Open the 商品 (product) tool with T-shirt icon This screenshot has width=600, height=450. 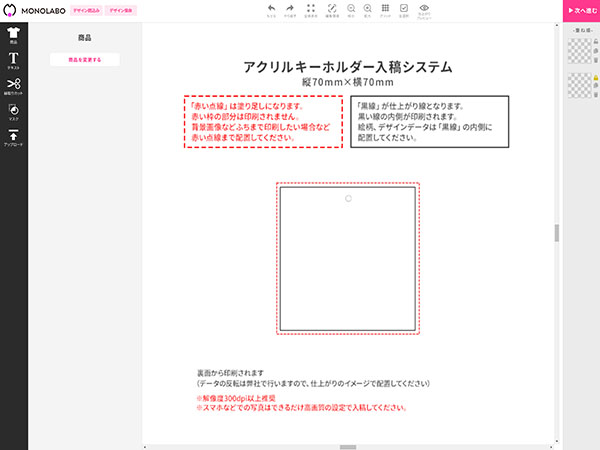coord(13,35)
